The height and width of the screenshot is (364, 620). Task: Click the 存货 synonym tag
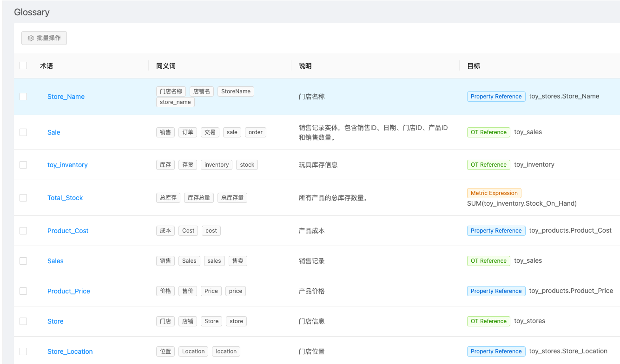tap(188, 165)
